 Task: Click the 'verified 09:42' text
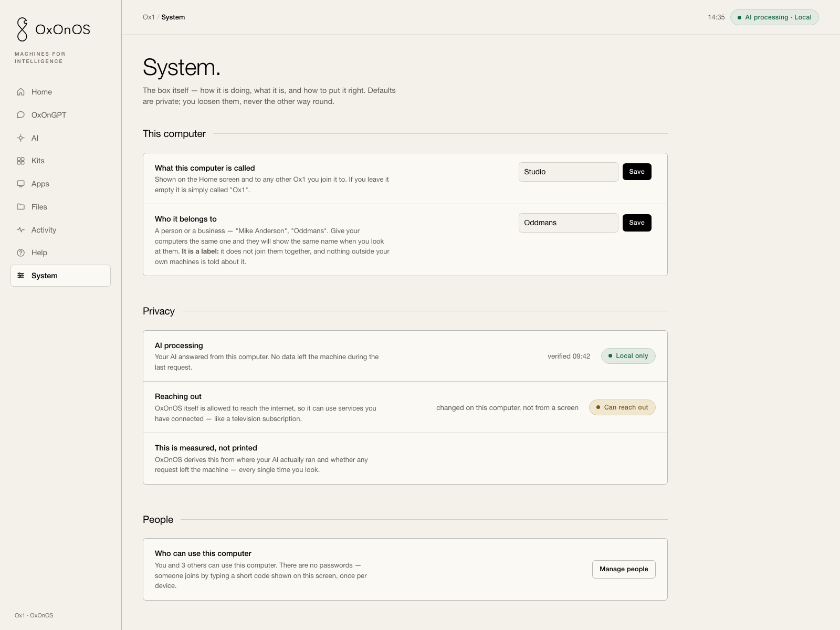569,356
